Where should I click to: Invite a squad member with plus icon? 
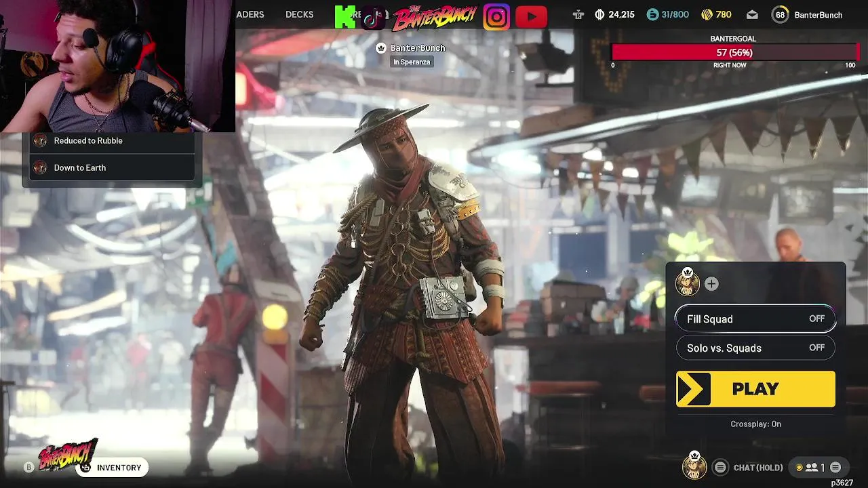tap(711, 284)
